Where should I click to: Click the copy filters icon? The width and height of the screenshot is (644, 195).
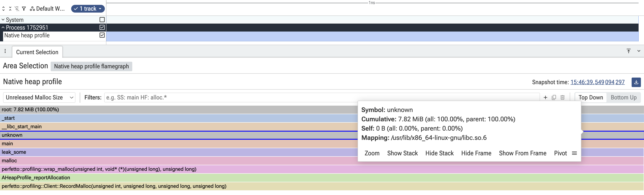(x=554, y=97)
